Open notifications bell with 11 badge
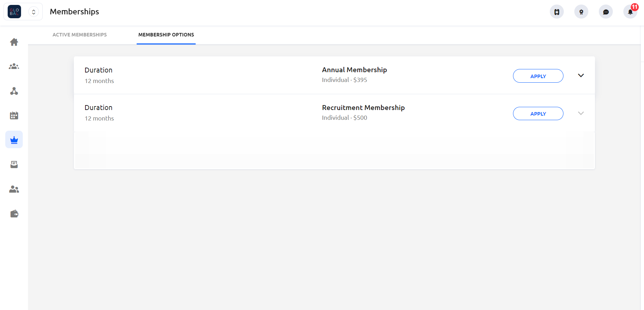This screenshot has height=310, width=644. tap(630, 12)
